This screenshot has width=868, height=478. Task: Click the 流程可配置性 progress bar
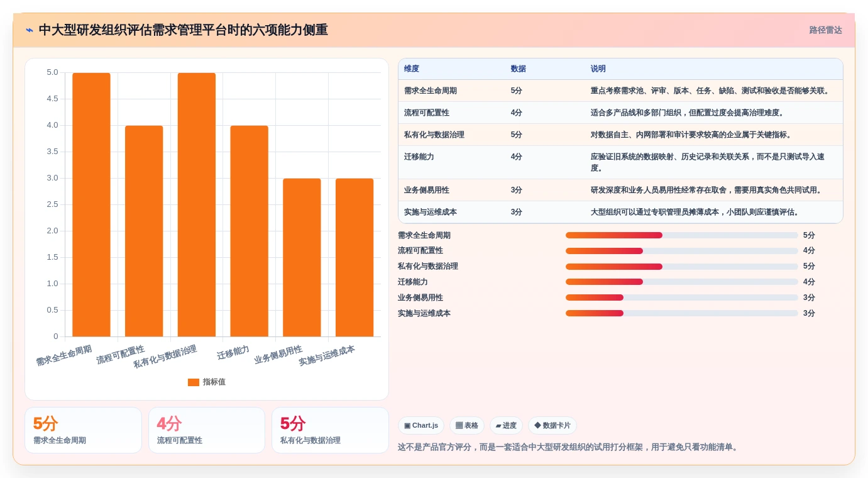682,251
